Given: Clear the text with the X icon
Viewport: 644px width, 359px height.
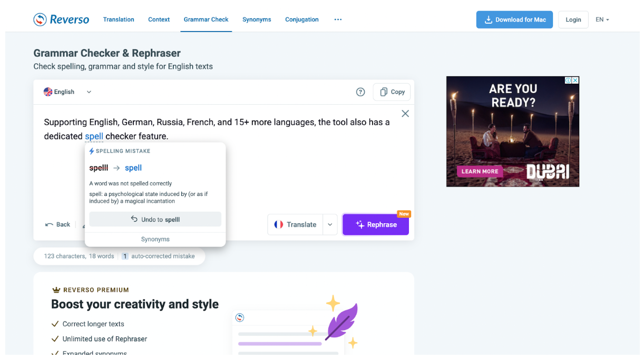Looking at the screenshot, I should [x=405, y=114].
